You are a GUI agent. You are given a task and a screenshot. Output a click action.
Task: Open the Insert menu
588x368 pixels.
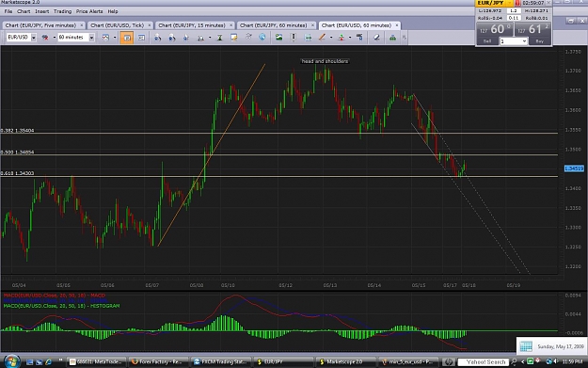click(42, 11)
